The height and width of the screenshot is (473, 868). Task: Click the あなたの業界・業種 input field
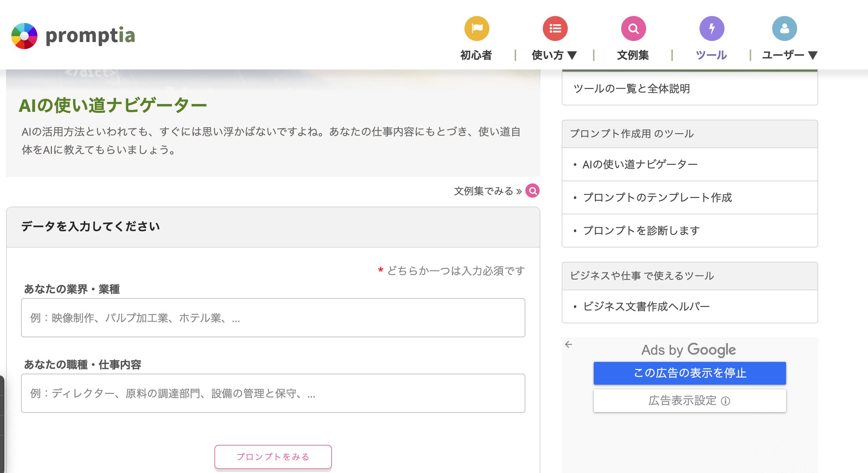tap(273, 318)
